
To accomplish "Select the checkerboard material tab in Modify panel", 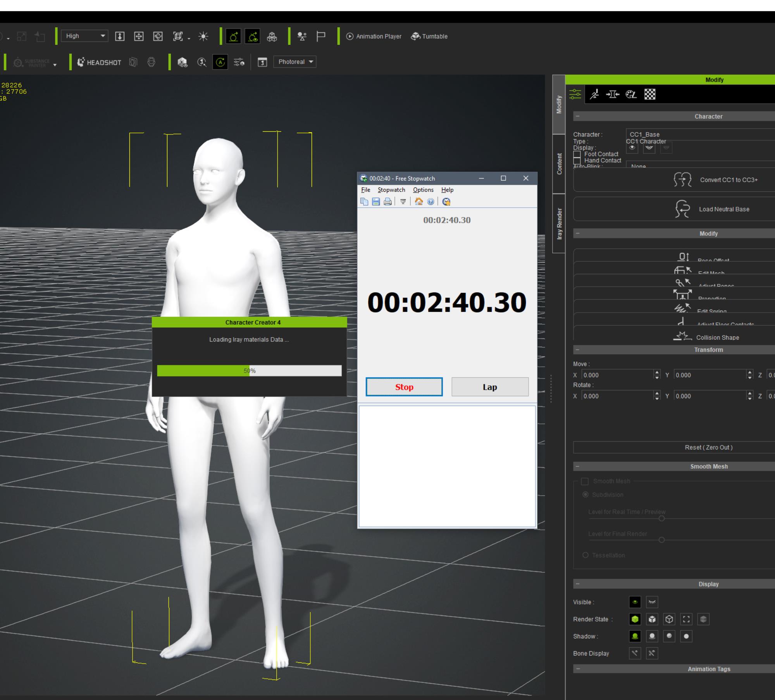I will 650,94.
